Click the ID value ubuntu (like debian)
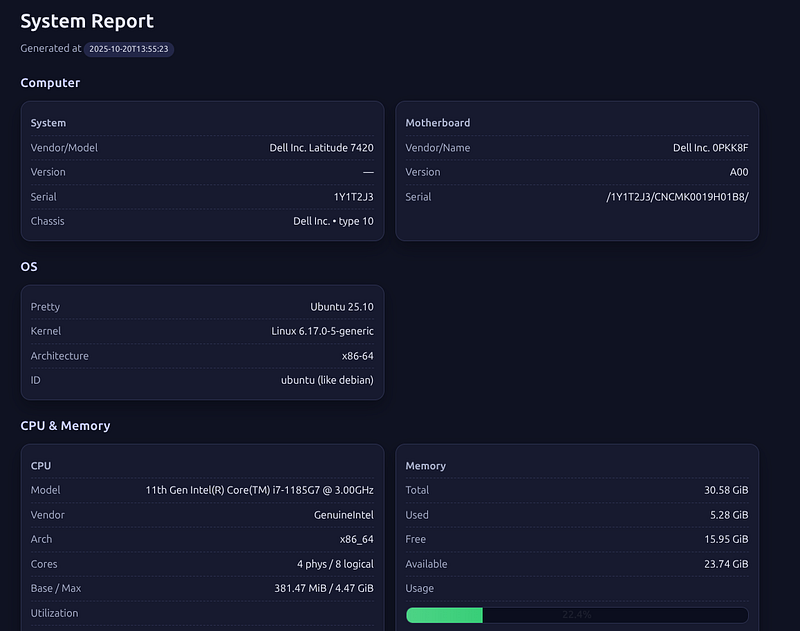This screenshot has height=631, width=800. pos(327,380)
